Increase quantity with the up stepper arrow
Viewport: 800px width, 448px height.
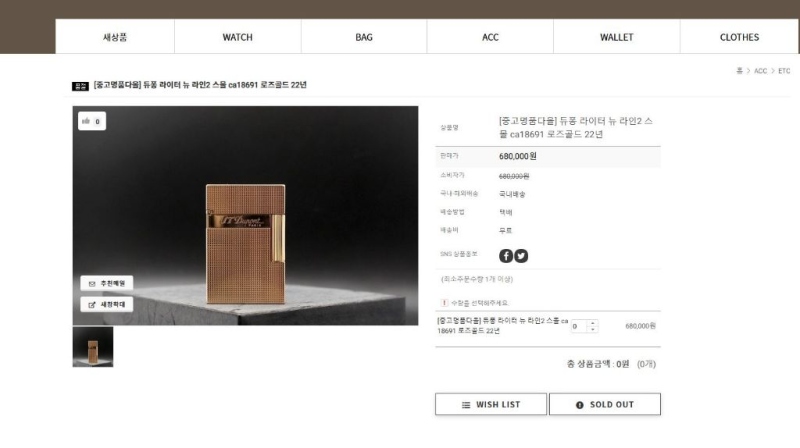(x=592, y=323)
